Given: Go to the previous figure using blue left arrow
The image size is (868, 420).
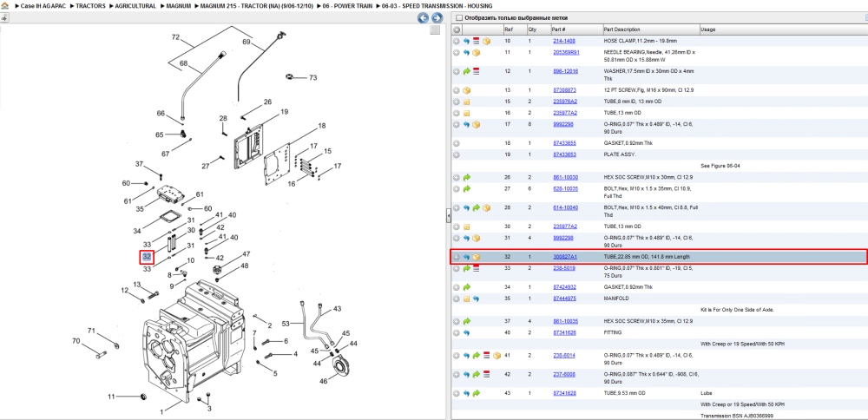Looking at the screenshot, I should [423, 18].
